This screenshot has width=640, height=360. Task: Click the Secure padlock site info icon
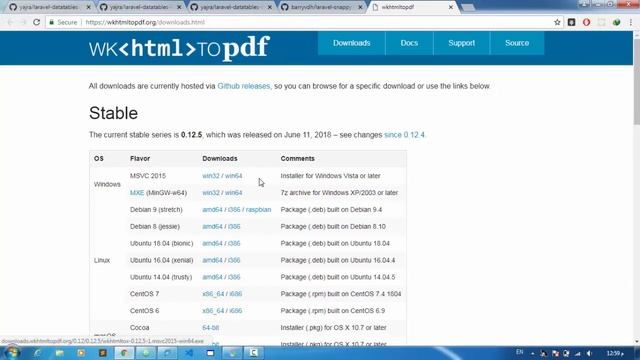51,22
